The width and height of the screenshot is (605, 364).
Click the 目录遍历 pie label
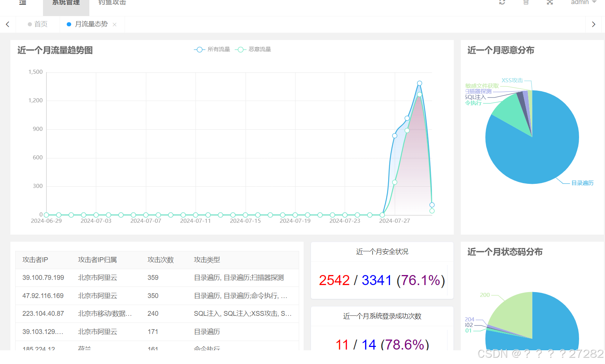point(582,183)
